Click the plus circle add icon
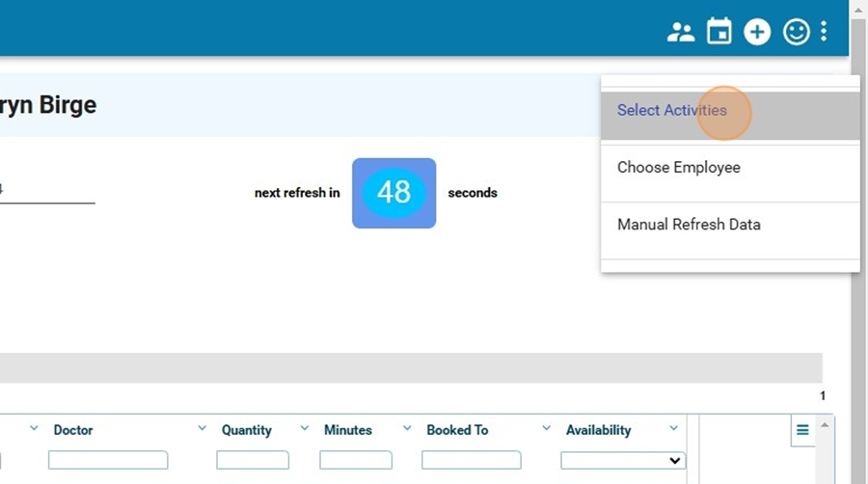Viewport: 868px width, 484px height. coord(757,32)
